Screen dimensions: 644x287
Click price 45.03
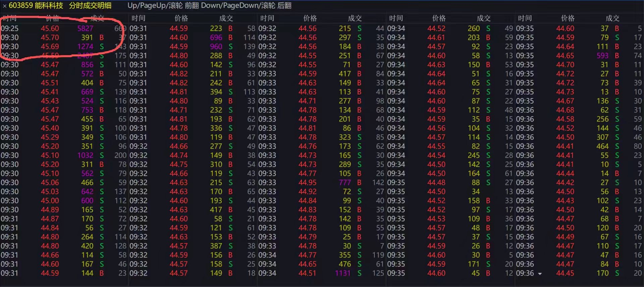click(50, 192)
